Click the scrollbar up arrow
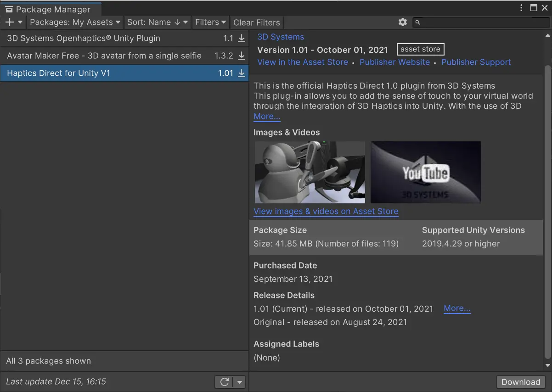 [x=547, y=35]
